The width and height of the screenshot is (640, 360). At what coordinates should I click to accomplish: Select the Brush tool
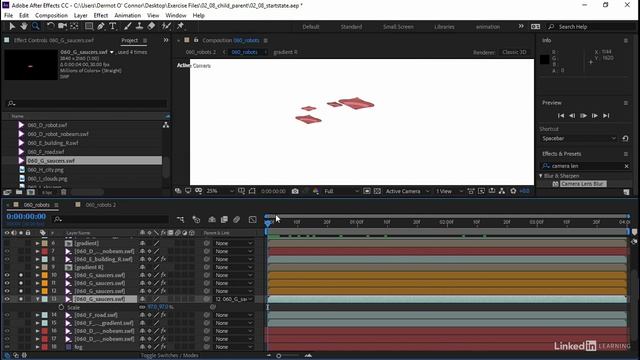127,26
